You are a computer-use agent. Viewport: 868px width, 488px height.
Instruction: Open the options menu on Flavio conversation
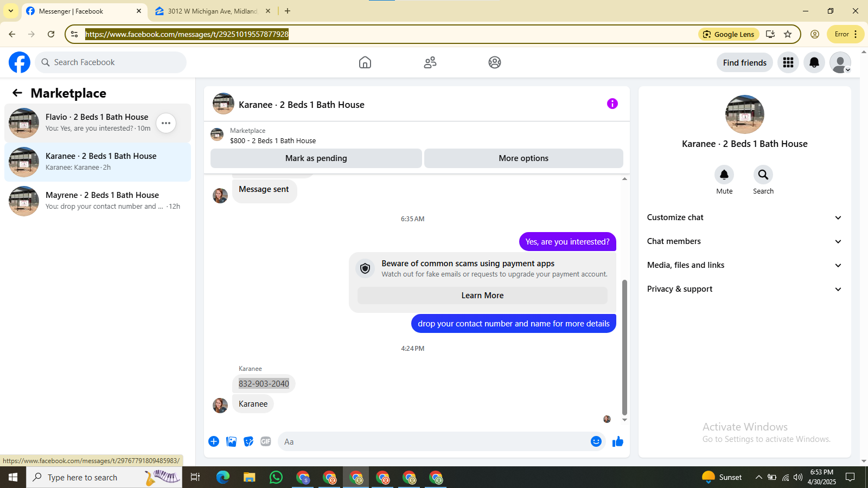point(166,123)
